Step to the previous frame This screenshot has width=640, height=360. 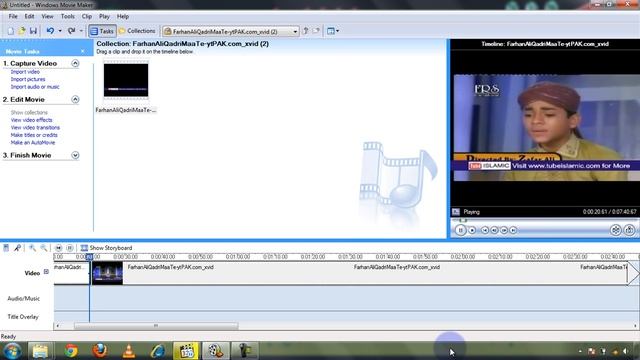coord(495,231)
